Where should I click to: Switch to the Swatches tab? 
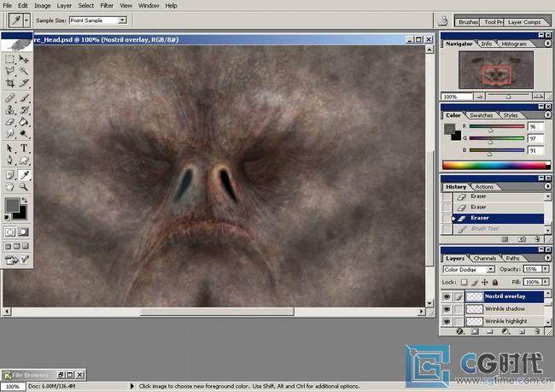tap(481, 115)
